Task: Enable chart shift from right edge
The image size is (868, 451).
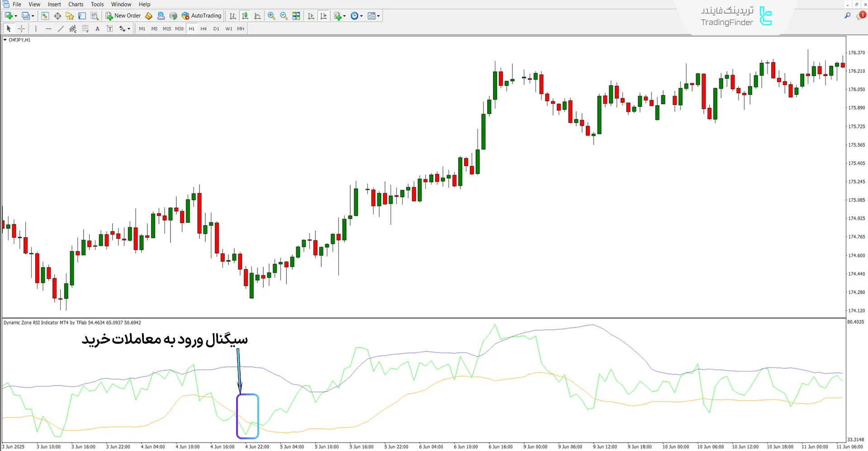Action: [x=324, y=16]
